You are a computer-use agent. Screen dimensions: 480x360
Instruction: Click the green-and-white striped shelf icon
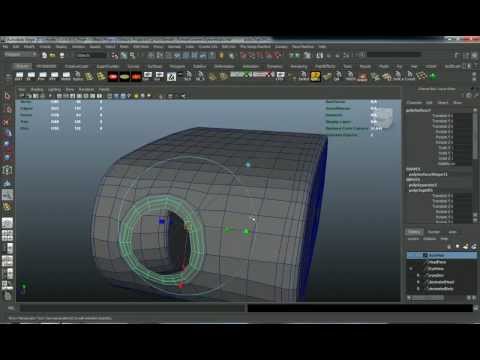(241, 75)
